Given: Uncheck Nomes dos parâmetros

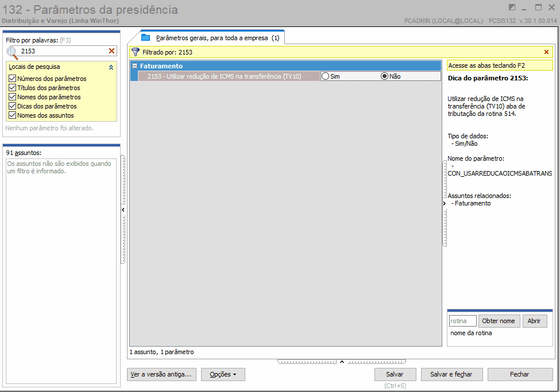Looking at the screenshot, I should click(13, 97).
